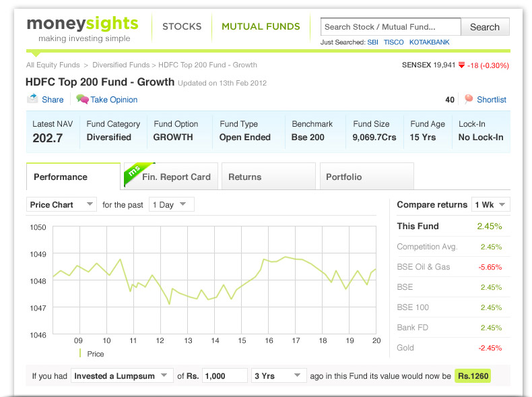The height and width of the screenshot is (397, 532).
Task: Open the 1 Day period dropdown
Action: pyautogui.click(x=171, y=204)
